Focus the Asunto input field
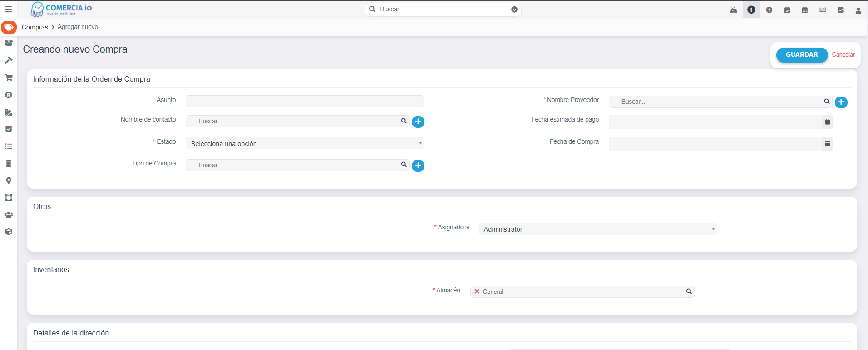 click(x=305, y=101)
